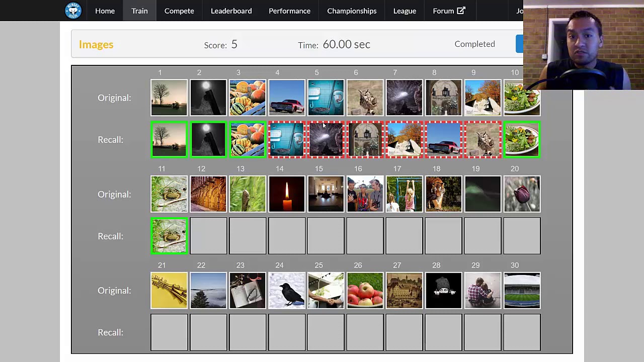Click original image 2 streetlight at night
644x362 pixels.
pyautogui.click(x=208, y=98)
